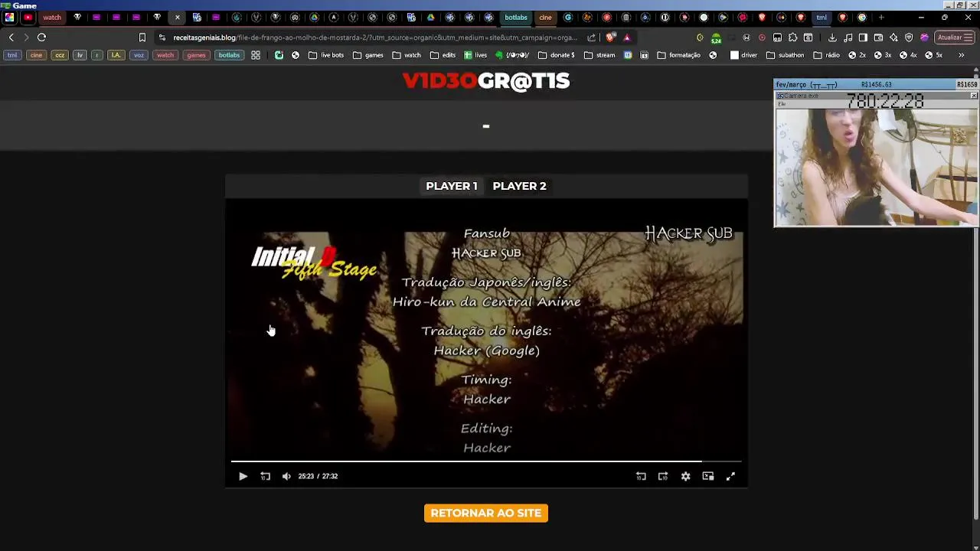
Task: Enter fullscreen video mode
Action: click(730, 476)
